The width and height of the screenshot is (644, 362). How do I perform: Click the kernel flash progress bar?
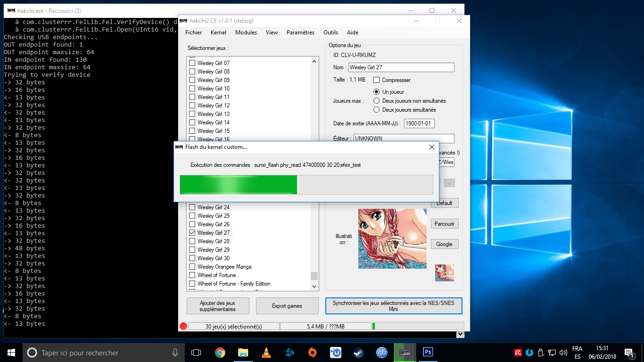306,185
